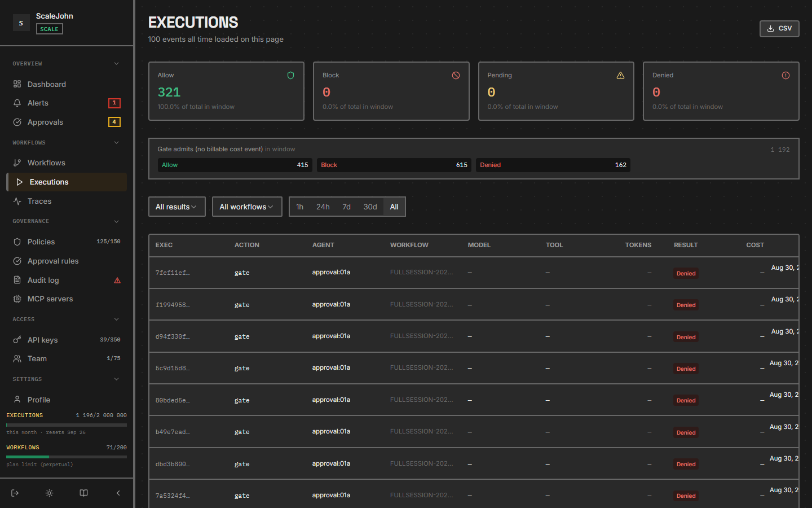The height and width of the screenshot is (508, 812).
Task: Click the Alerts count badge 1
Action: pos(114,103)
